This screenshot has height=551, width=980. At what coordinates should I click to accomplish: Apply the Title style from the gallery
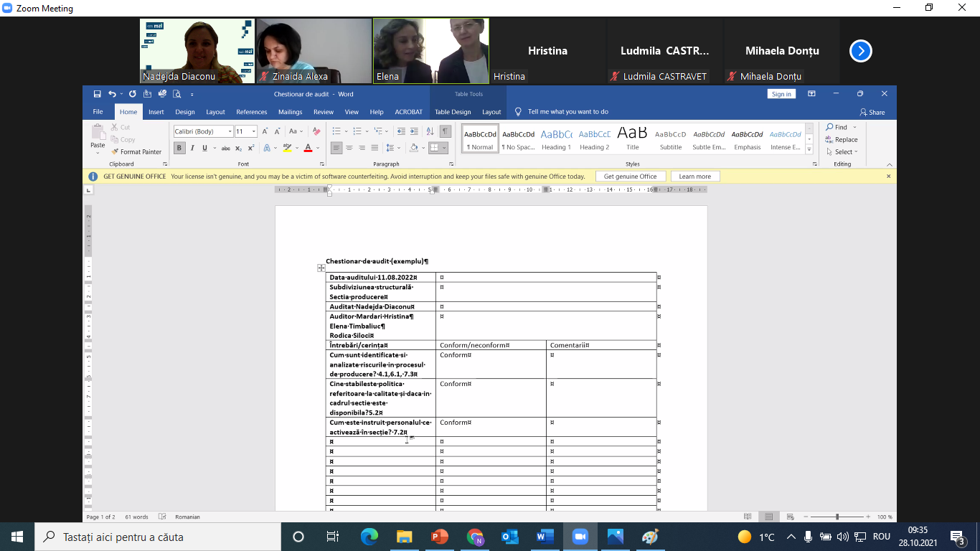(632, 138)
